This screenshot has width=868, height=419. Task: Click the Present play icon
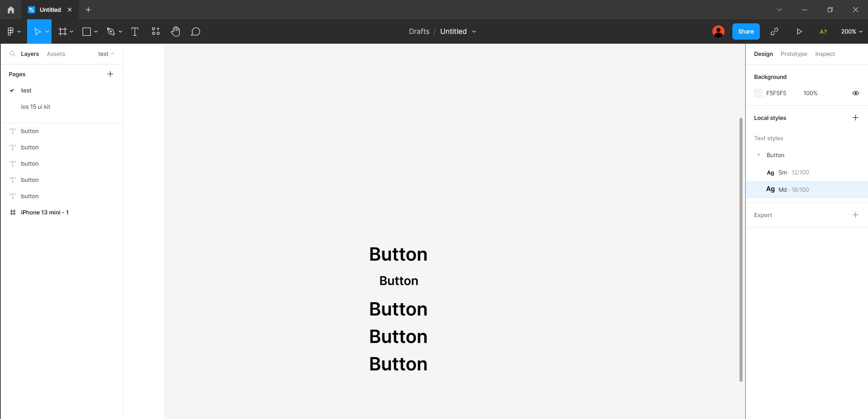tap(799, 32)
